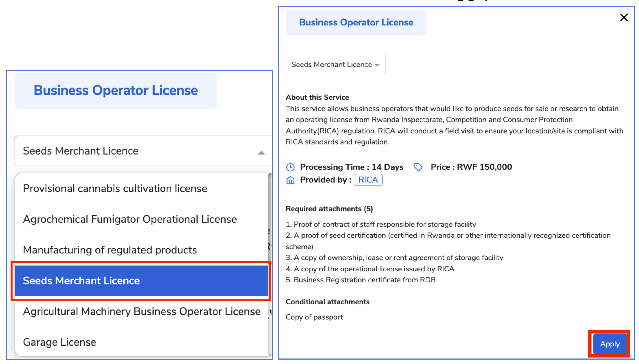The height and width of the screenshot is (364, 639).
Task: Click the left Business Operator License title
Action: [x=116, y=91]
